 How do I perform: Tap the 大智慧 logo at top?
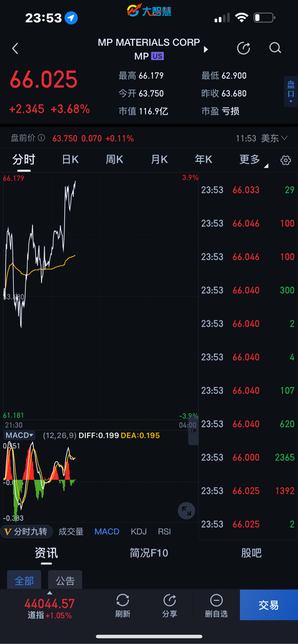pos(149,10)
